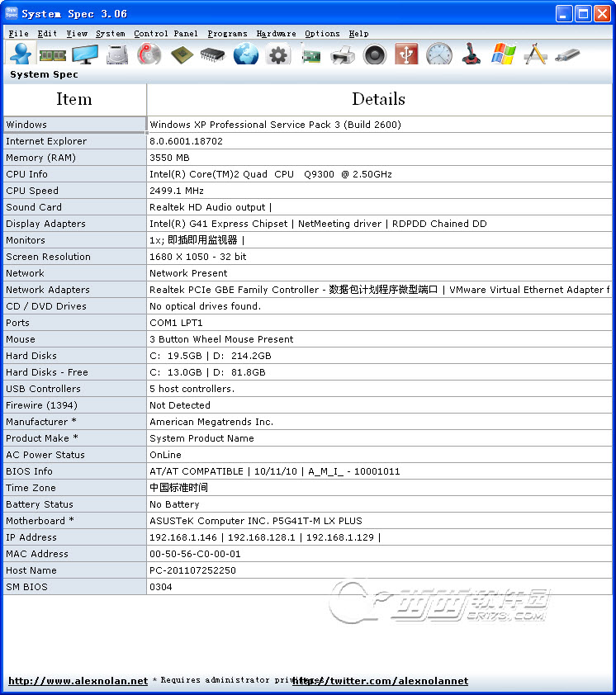Open the joystick icon

coord(471,54)
